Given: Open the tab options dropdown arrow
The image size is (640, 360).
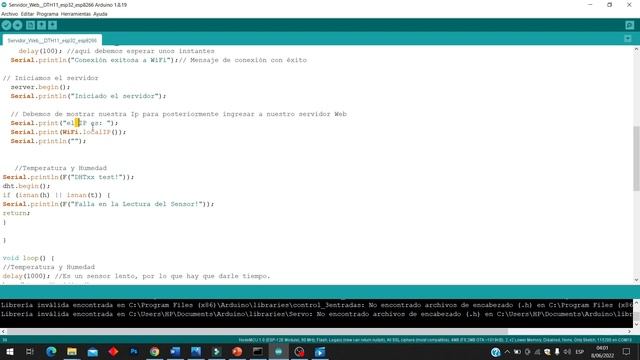Looking at the screenshot, I should coord(628,39).
